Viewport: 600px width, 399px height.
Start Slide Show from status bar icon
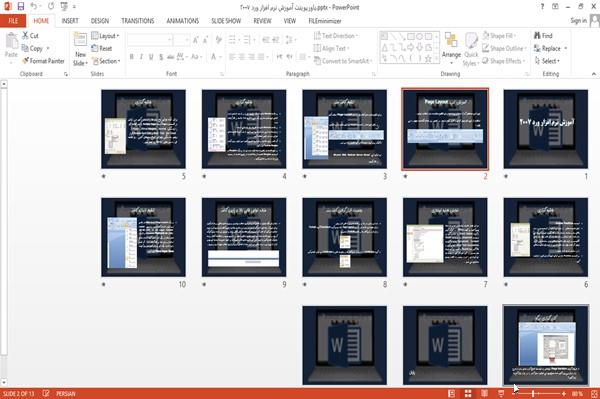coord(501,394)
